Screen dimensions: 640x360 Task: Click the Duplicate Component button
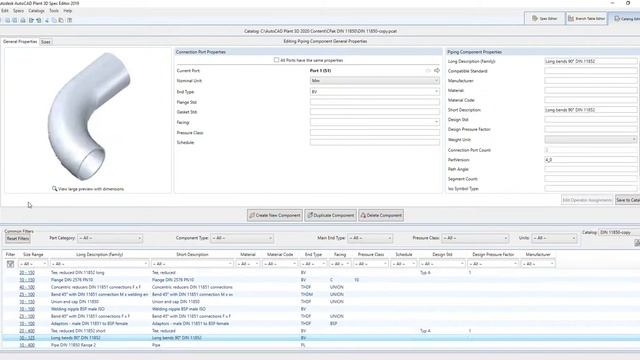(330, 215)
